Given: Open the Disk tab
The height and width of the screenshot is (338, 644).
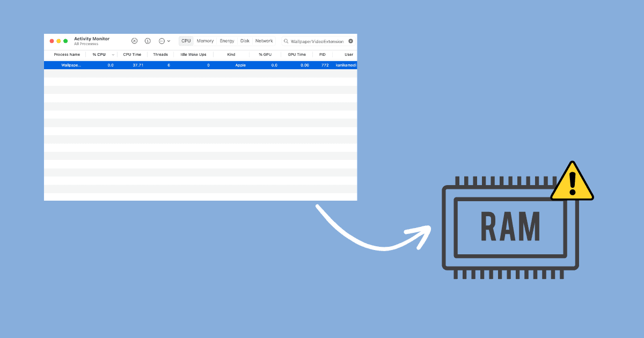Looking at the screenshot, I should click(x=245, y=41).
